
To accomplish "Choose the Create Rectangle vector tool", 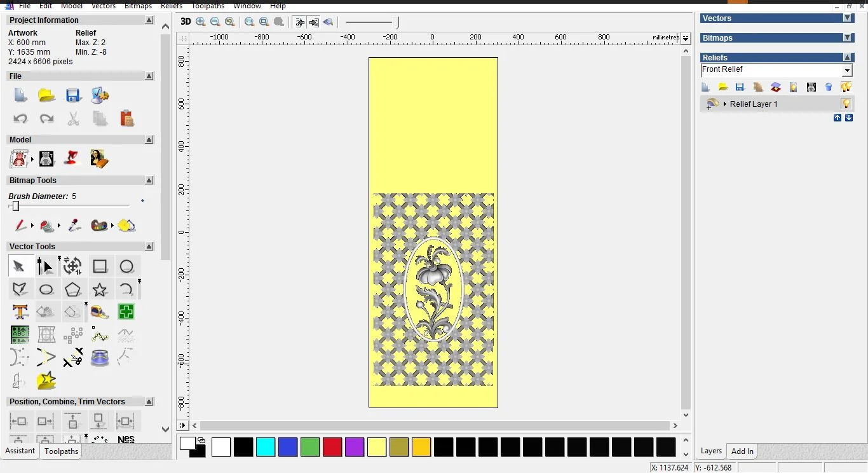I will [100, 266].
